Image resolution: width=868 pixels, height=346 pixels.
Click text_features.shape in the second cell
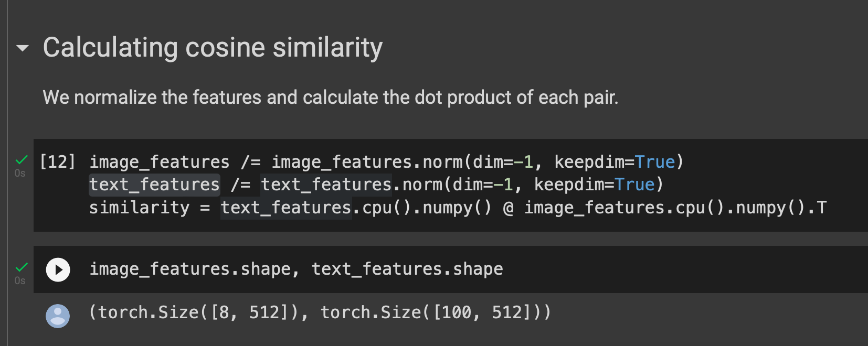(x=407, y=269)
